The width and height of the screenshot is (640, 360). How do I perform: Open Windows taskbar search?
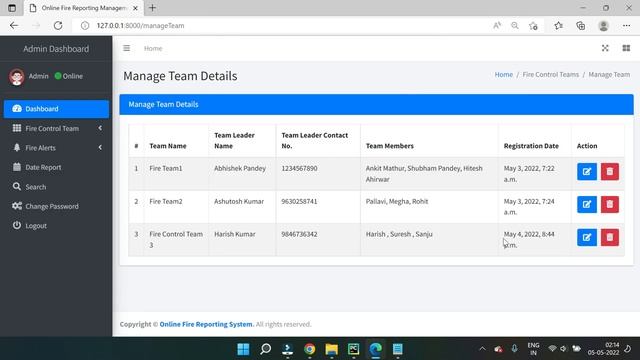tap(265, 349)
